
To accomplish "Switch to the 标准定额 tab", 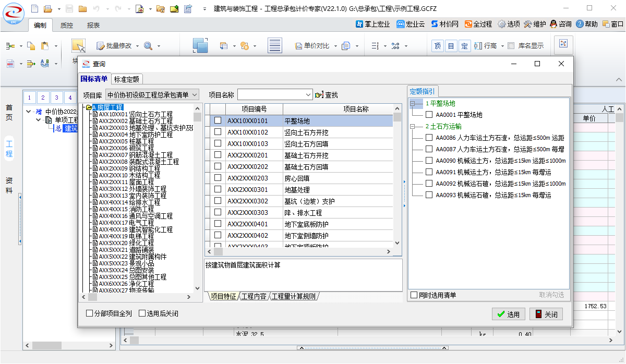I will click(x=127, y=79).
